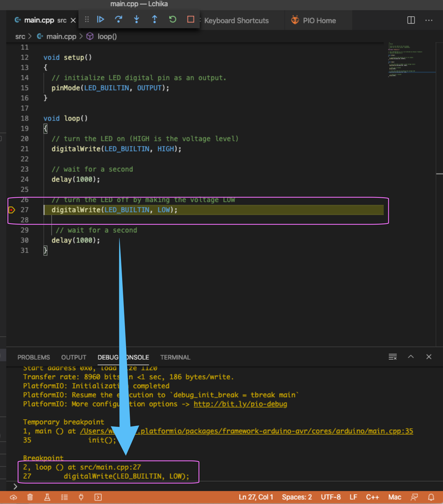Open the editor More Actions menu

428,20
